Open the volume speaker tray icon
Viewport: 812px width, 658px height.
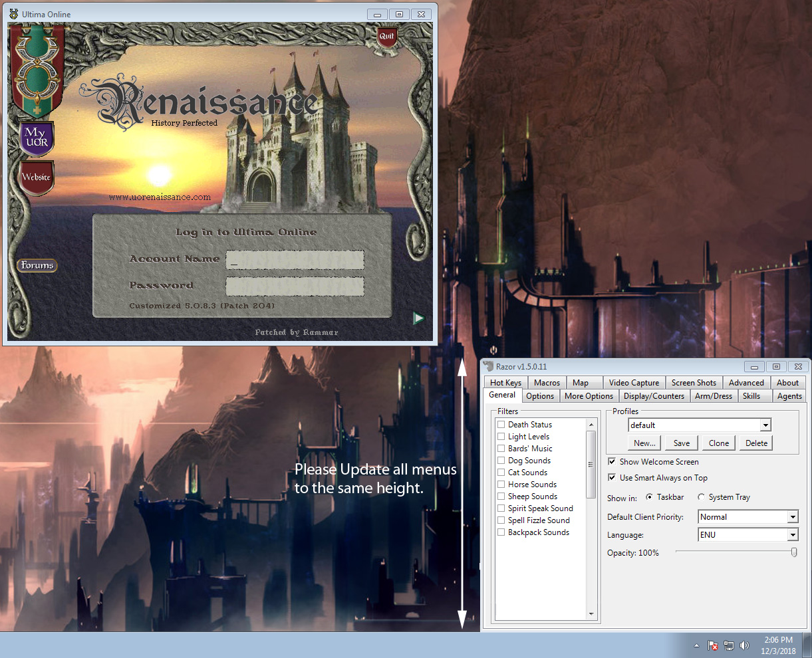coord(744,645)
